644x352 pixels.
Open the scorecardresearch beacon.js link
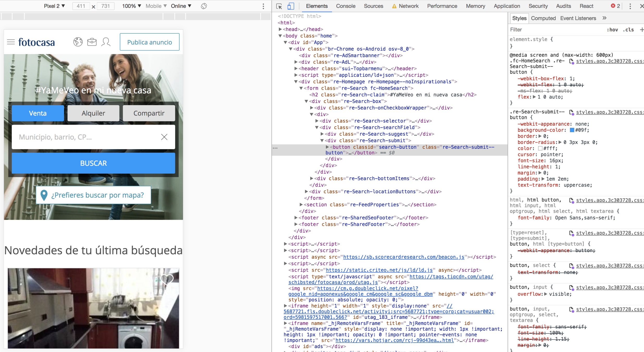pos(404,257)
